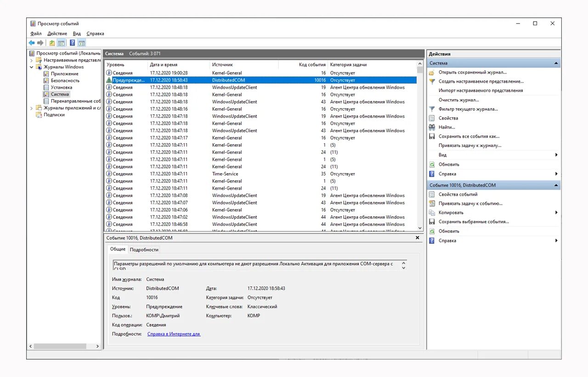The image size is (588, 377).
Task: Click the warning triangle icon of event 10016
Action: [x=109, y=80]
